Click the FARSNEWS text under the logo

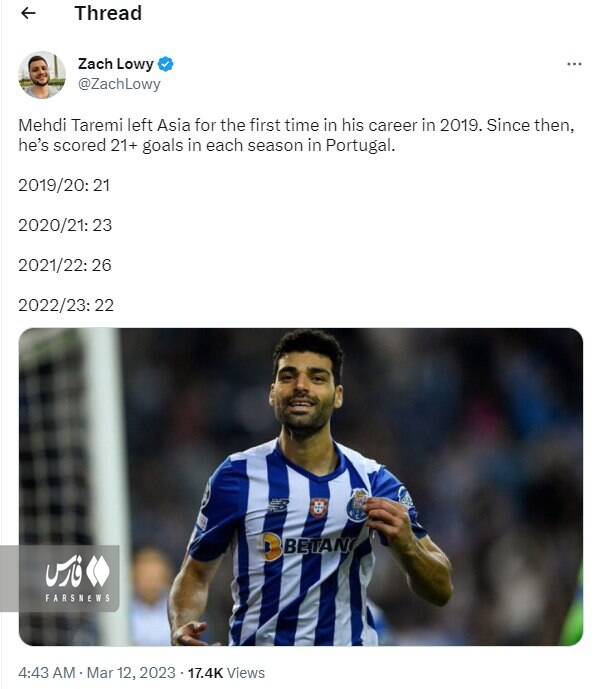pos(78,598)
